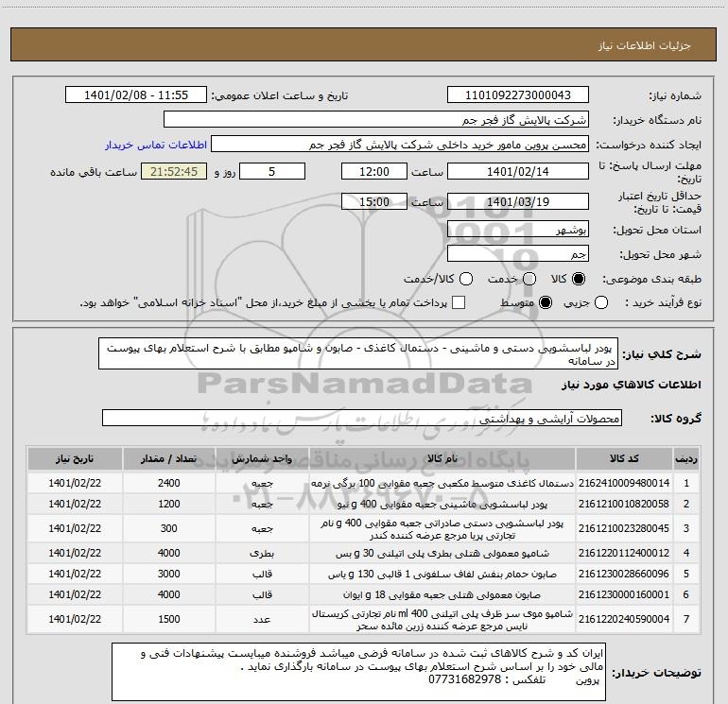Click the remaining days field showing 5

272,171
